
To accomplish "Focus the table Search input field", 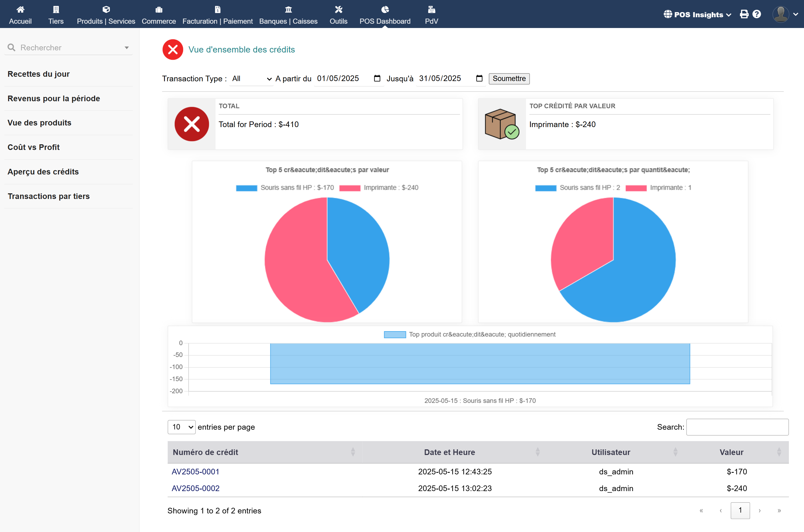I will (737, 427).
